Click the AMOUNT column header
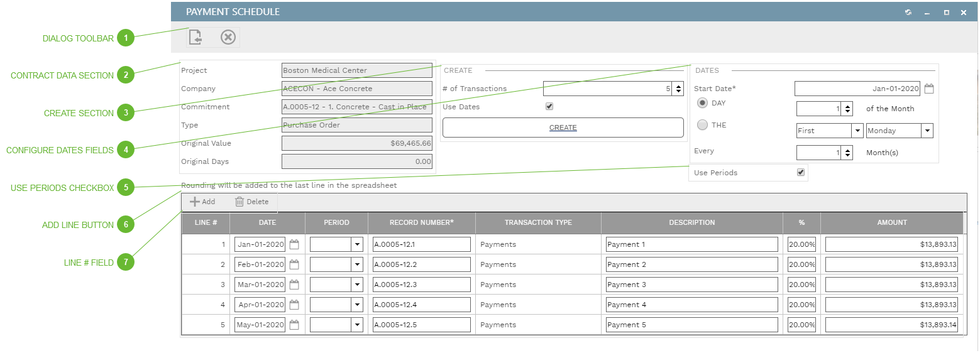 (892, 222)
